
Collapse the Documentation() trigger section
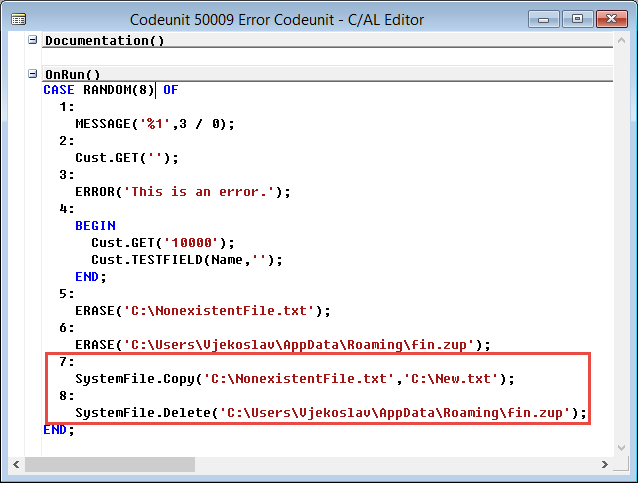tap(33, 40)
